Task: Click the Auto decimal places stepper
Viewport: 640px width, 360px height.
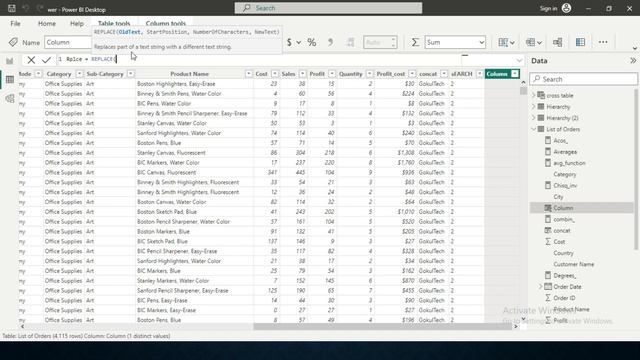Action: pyautogui.click(x=380, y=42)
